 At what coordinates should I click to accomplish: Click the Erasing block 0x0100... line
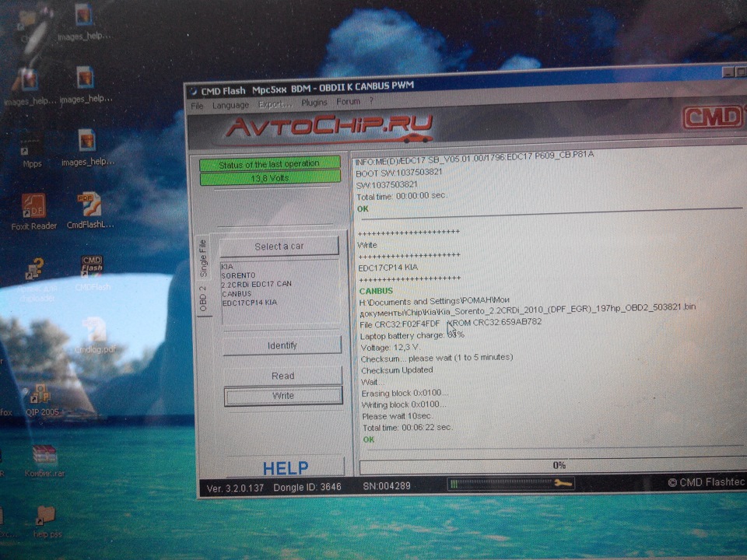[405, 394]
